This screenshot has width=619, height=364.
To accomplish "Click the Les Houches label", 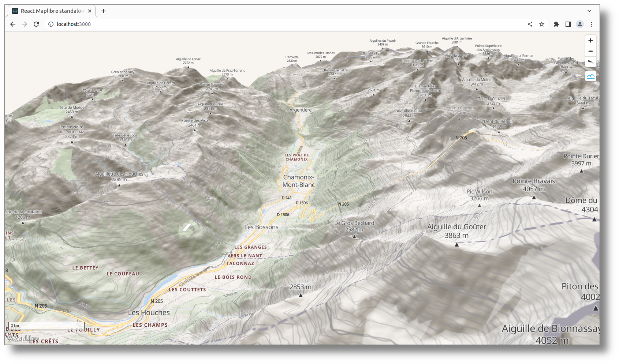I will pos(149,312).
